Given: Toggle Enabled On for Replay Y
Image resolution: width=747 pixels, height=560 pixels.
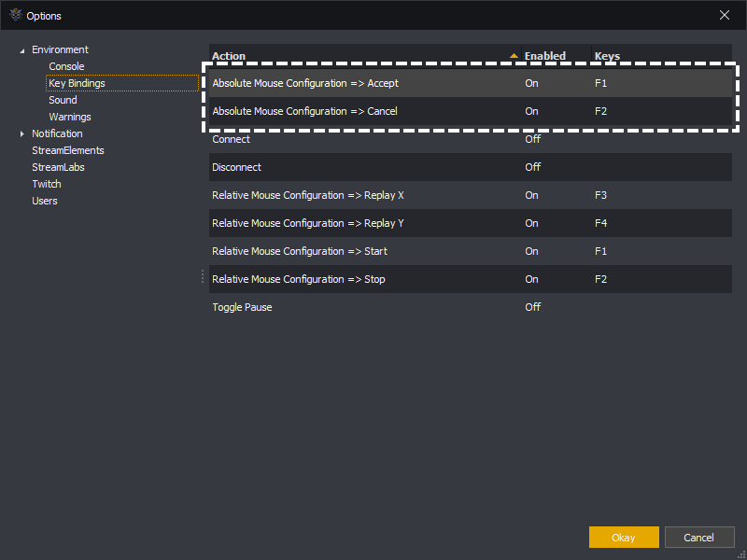Looking at the screenshot, I should [531, 223].
